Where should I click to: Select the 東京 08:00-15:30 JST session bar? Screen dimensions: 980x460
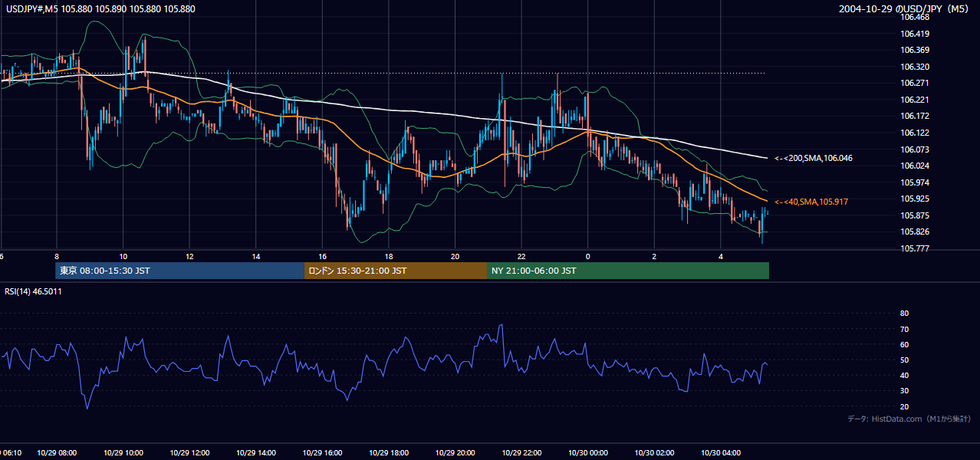(180, 271)
